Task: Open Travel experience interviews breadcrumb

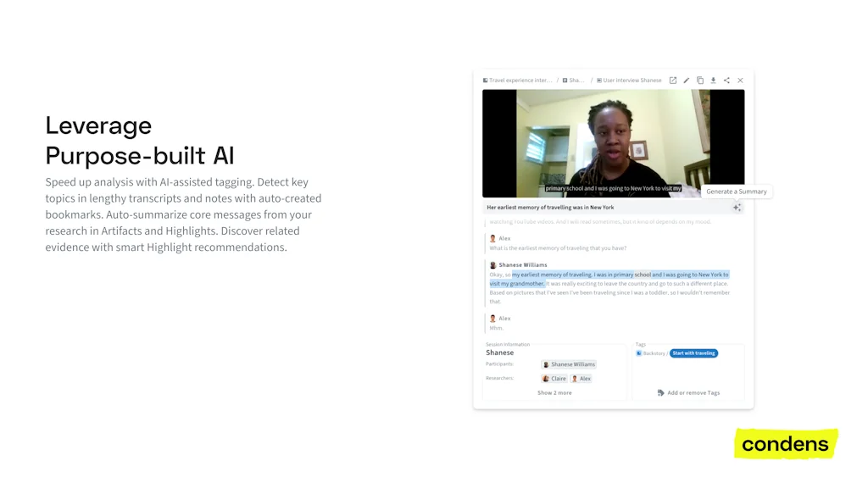Action: pos(518,81)
